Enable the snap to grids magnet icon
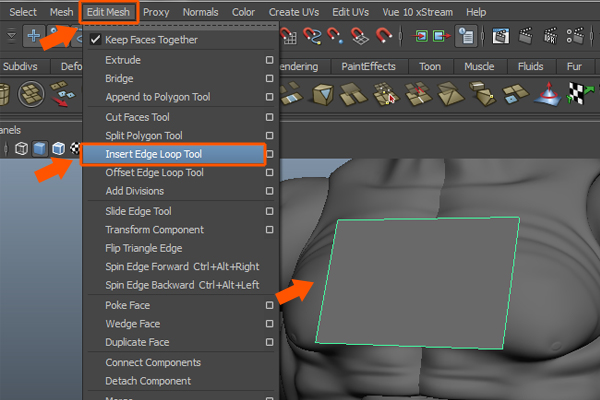600x400 pixels. pos(289,36)
